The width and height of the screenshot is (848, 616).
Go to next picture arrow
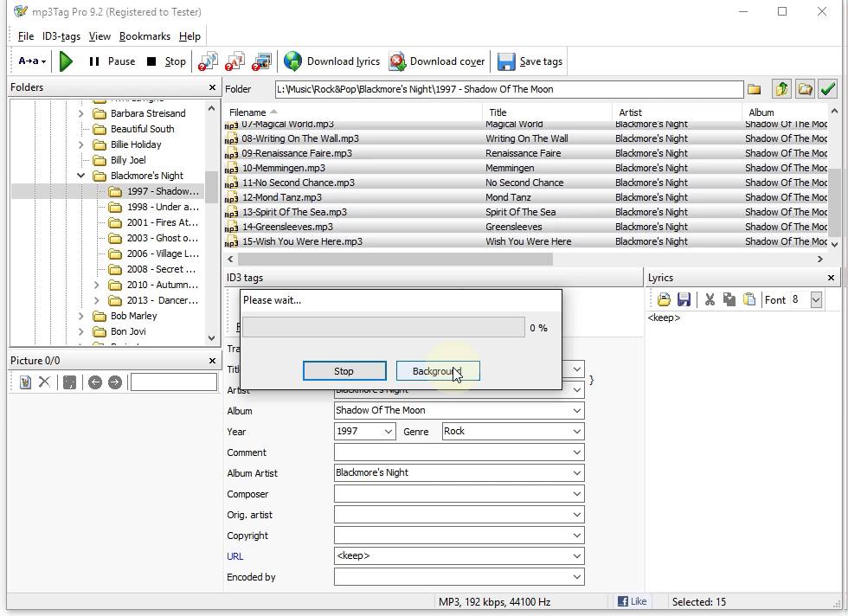pos(114,382)
